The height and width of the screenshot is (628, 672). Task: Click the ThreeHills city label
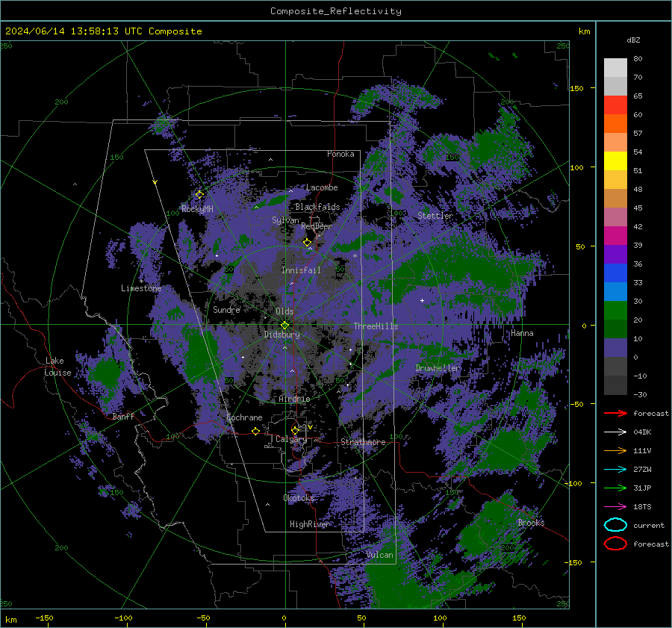click(376, 326)
